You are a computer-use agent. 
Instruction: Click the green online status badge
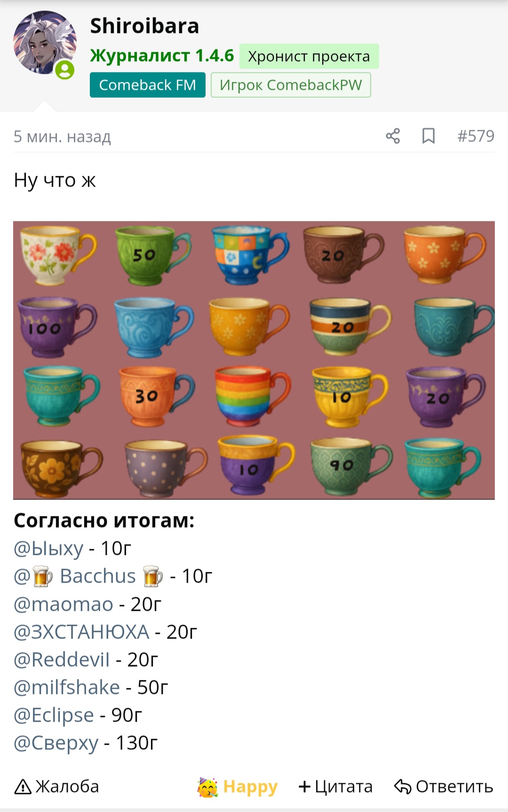click(65, 70)
